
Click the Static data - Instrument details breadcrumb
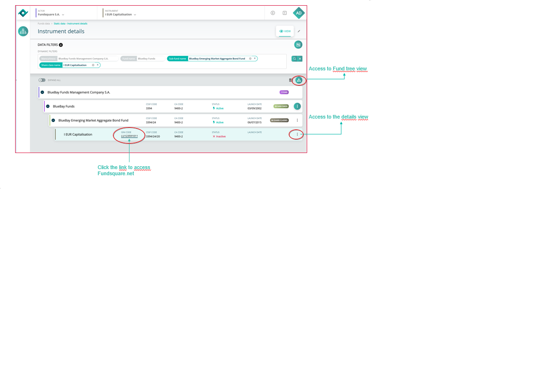70,24
